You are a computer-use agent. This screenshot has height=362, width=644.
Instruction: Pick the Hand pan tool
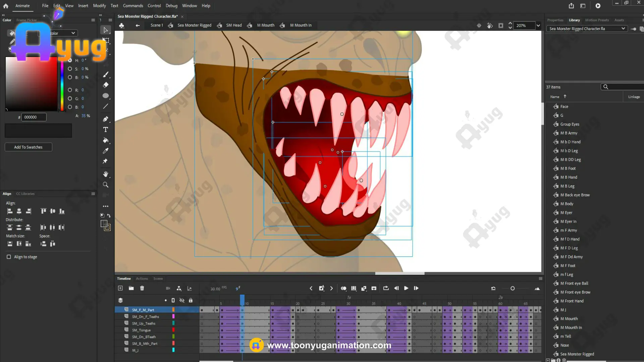pos(106,174)
